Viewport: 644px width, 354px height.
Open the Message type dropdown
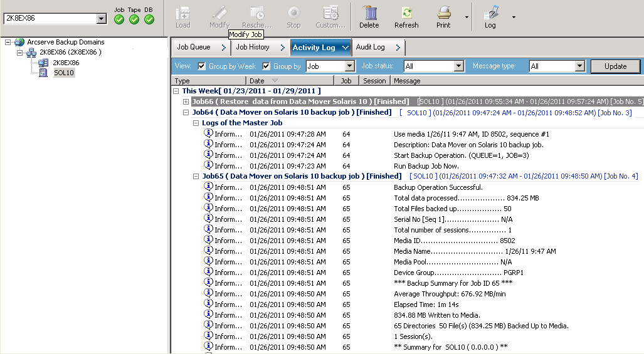tap(579, 66)
